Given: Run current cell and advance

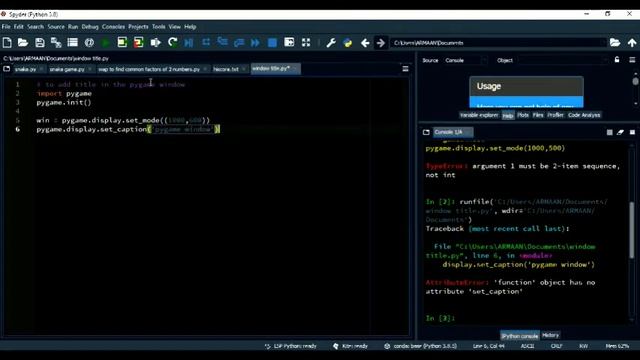Looking at the screenshot, I should pyautogui.click(x=139, y=42).
